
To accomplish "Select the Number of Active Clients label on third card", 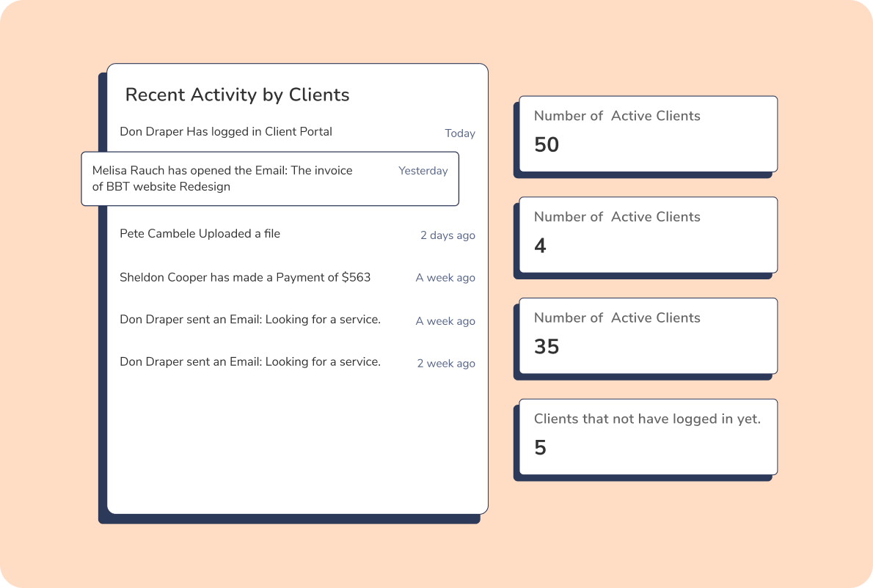I will [x=617, y=318].
